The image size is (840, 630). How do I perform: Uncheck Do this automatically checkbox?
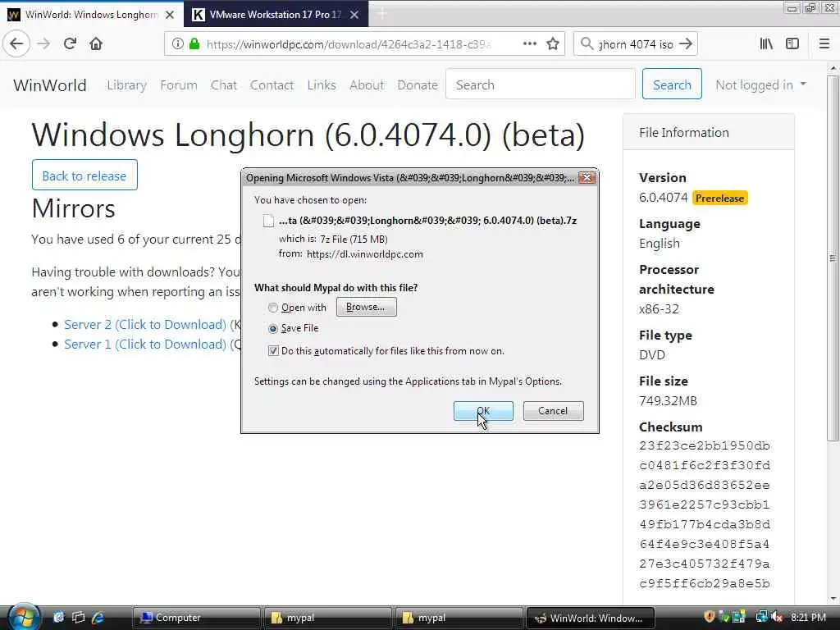(273, 351)
